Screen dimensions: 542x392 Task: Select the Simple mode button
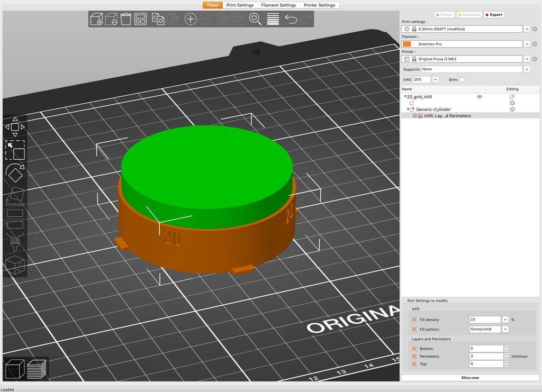444,15
